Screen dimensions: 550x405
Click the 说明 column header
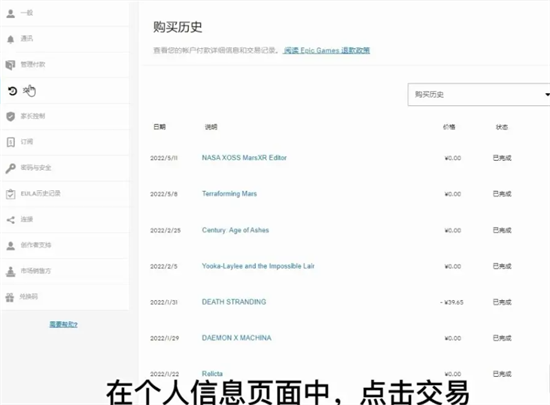(x=211, y=127)
